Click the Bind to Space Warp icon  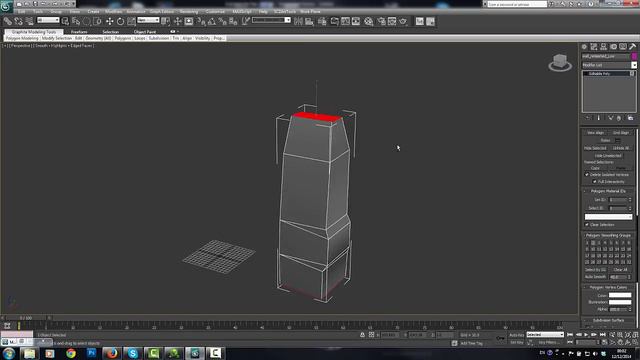click(x=29, y=21)
